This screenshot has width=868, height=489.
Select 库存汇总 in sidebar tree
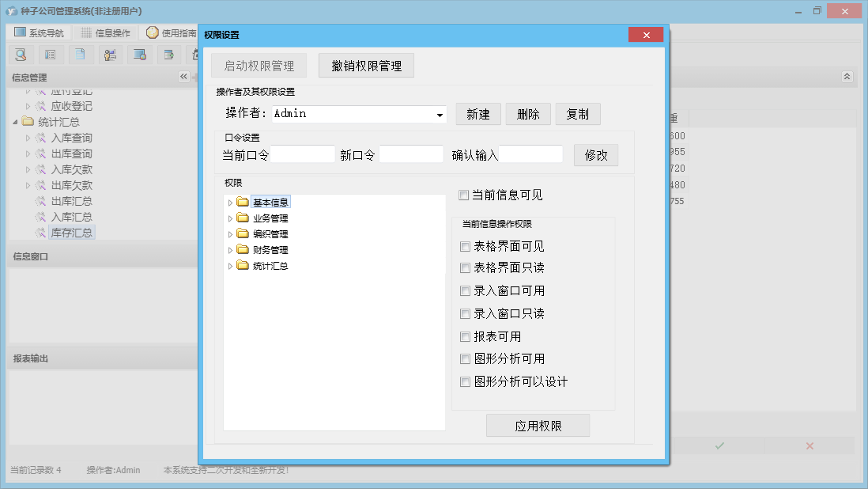(x=71, y=233)
